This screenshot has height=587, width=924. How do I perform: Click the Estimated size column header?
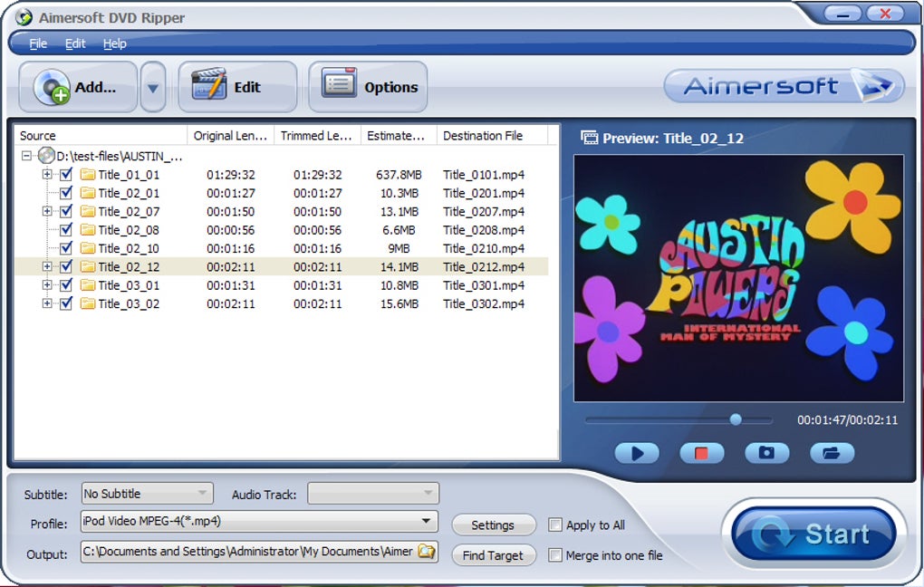coord(399,136)
